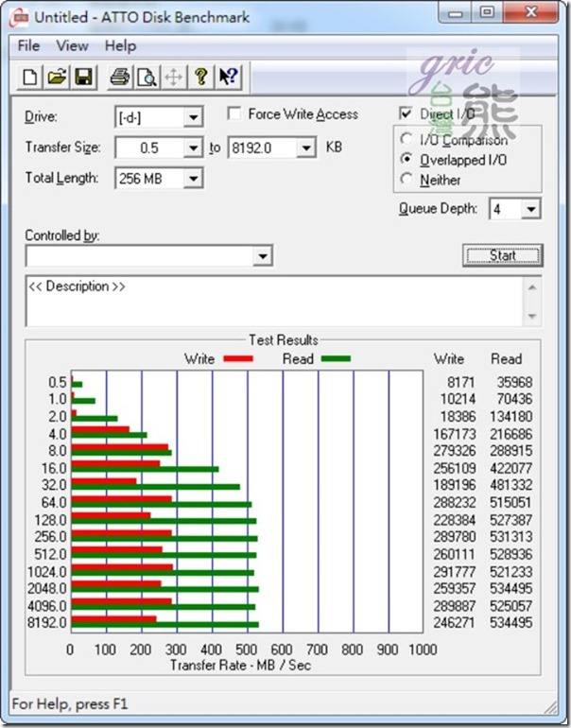Open About via the question mark icon

click(200, 77)
